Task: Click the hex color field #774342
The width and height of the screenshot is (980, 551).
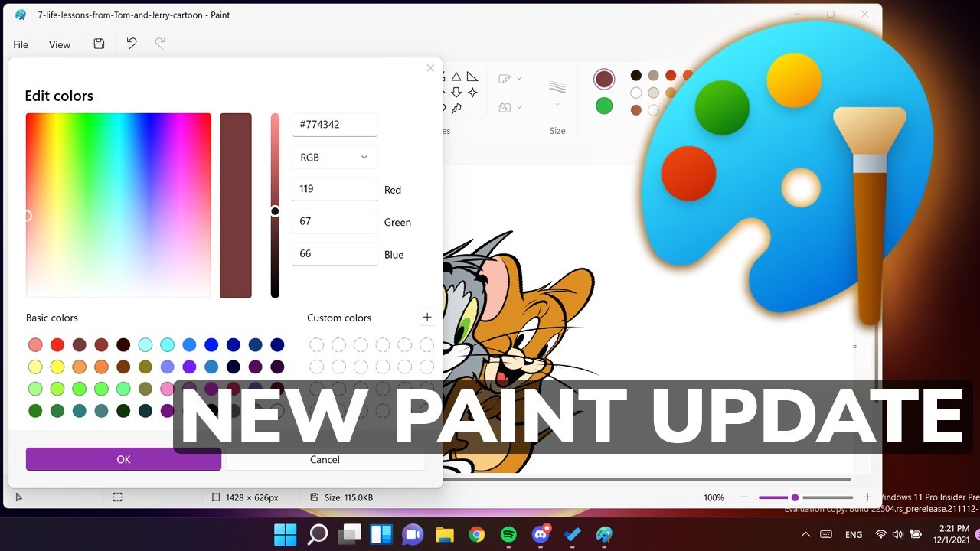Action: click(335, 124)
